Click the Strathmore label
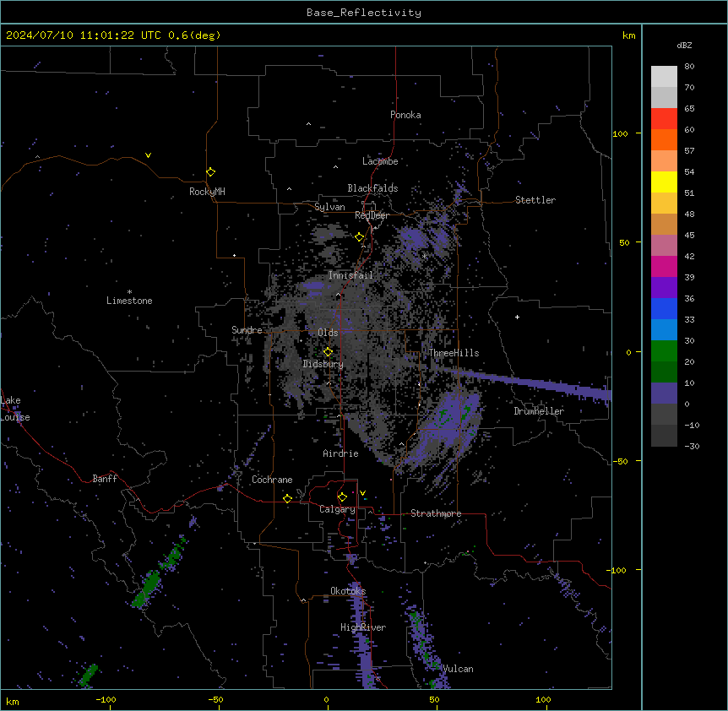 click(436, 513)
